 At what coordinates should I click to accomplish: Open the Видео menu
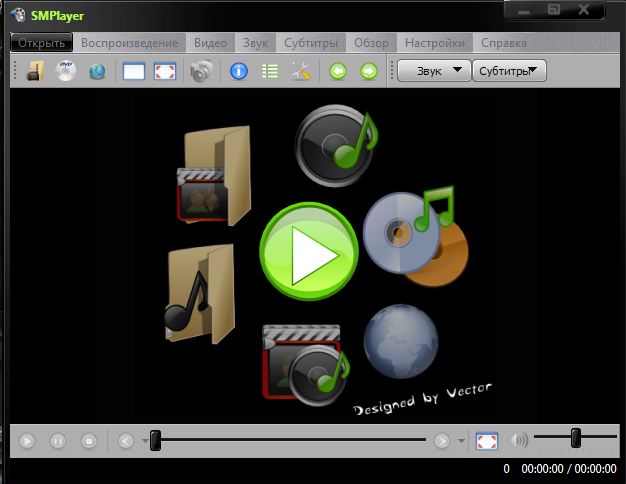tap(210, 43)
